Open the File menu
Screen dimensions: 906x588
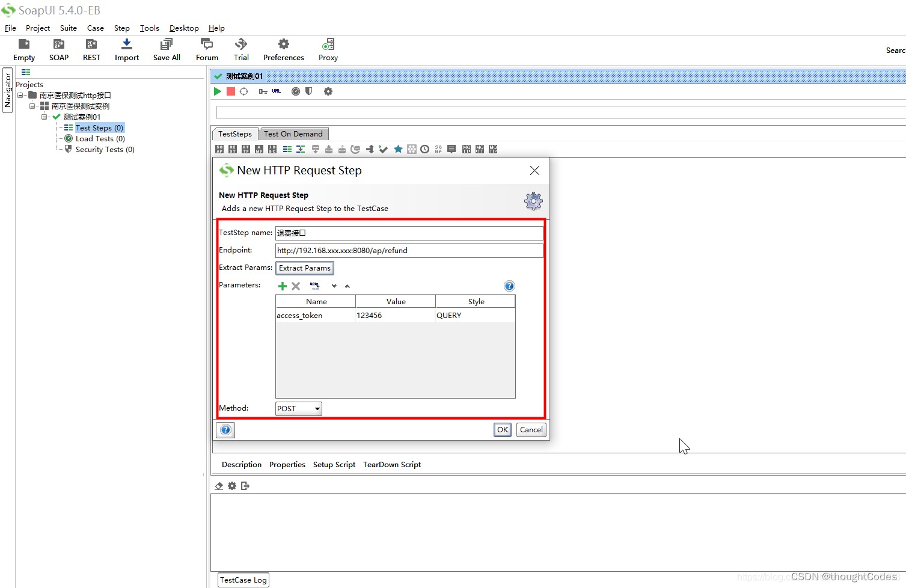[x=10, y=28]
